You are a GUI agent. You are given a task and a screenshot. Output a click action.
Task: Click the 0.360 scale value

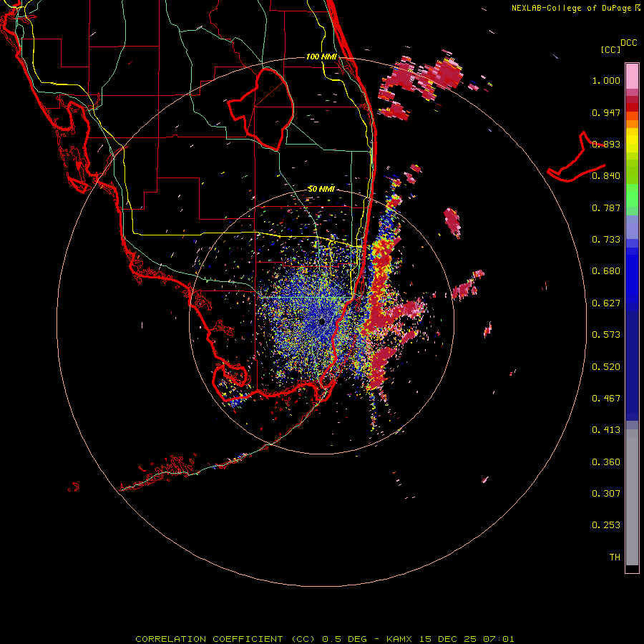tap(606, 462)
